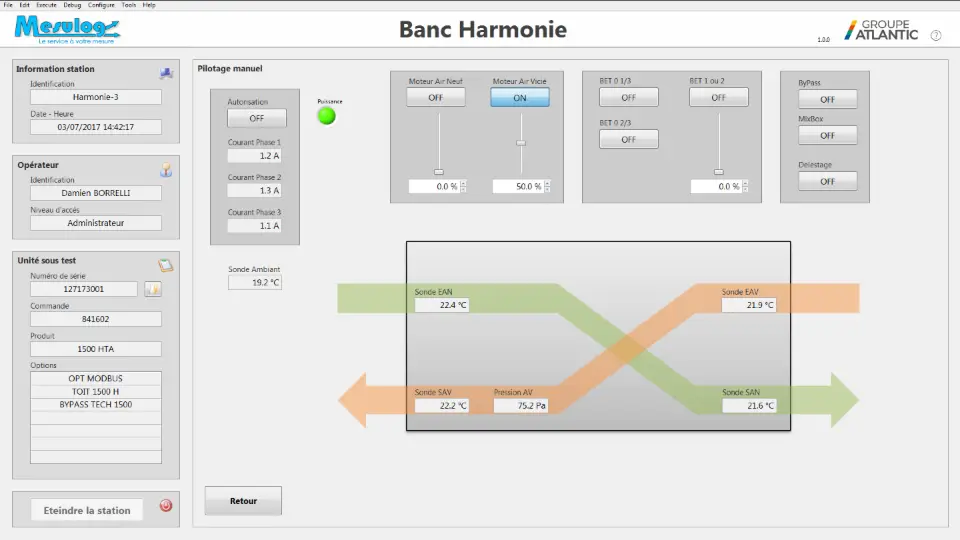Screen dimensions: 960x540
Task: Click the Numéro de série field 127173001
Action: [x=84, y=289]
